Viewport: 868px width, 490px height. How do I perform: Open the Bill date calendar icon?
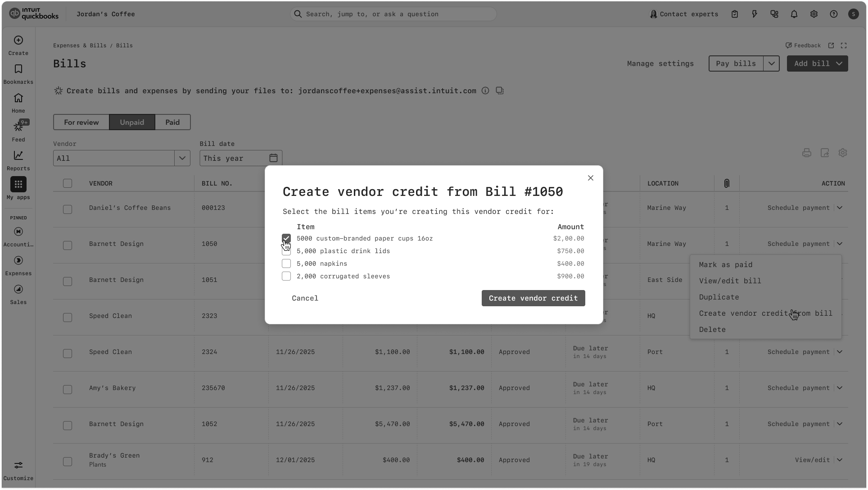pyautogui.click(x=273, y=158)
